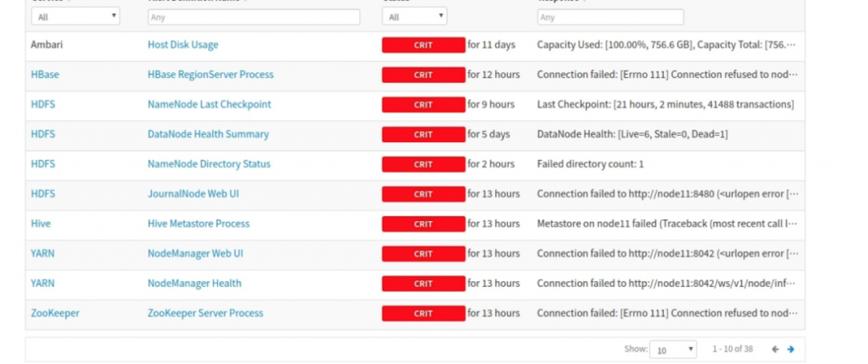This screenshot has width=868, height=364.
Task: Select the 'Capacity Used: [100.00%' response text
Action: (x=666, y=45)
